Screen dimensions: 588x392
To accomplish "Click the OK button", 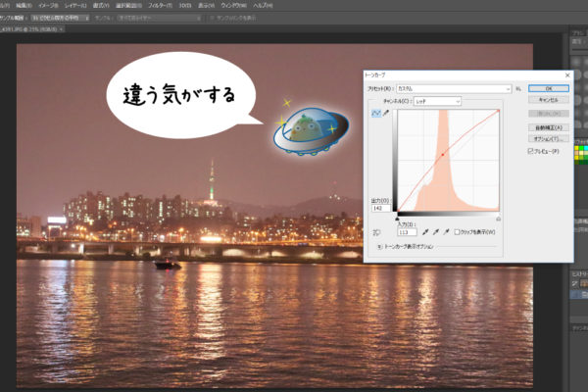I will pos(548,88).
